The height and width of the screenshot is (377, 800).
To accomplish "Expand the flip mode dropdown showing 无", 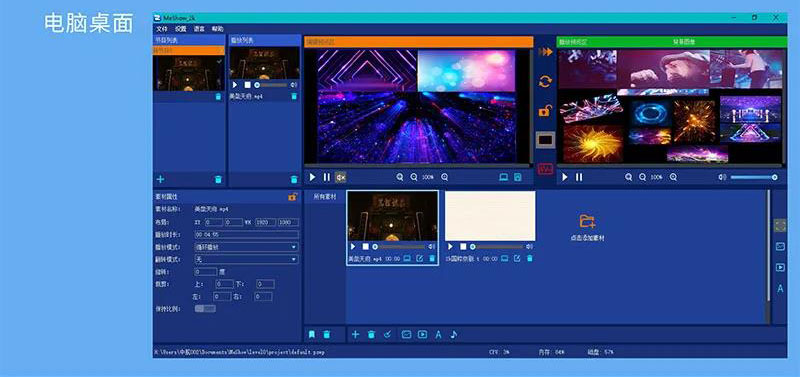I will coord(246,259).
